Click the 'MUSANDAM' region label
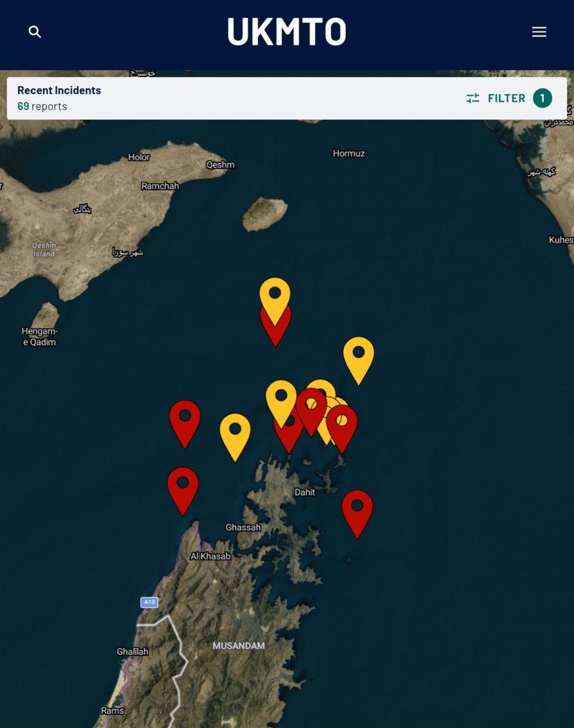This screenshot has height=728, width=574. tap(238, 645)
